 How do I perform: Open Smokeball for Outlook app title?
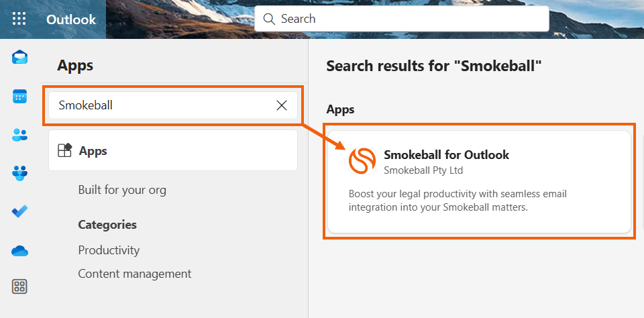(x=446, y=155)
